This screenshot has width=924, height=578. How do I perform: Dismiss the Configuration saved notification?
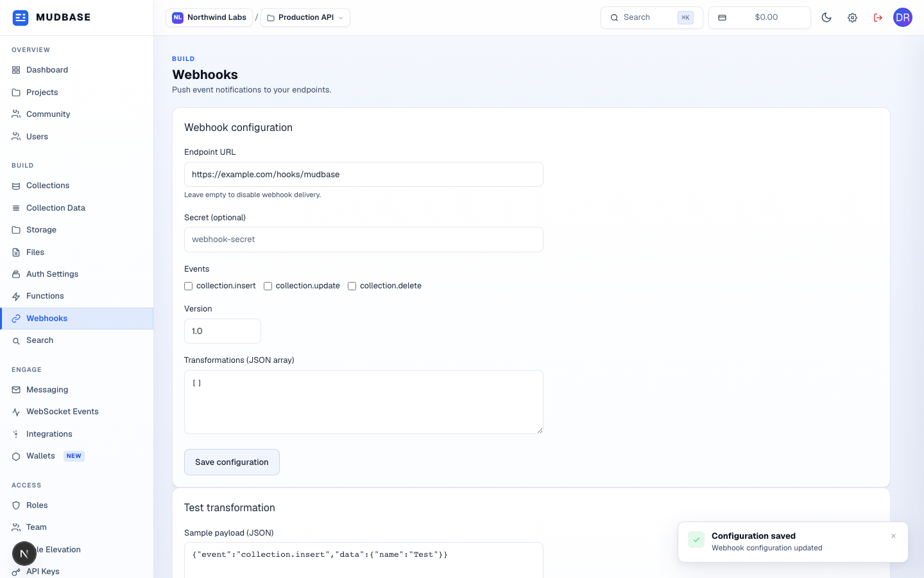click(x=893, y=536)
